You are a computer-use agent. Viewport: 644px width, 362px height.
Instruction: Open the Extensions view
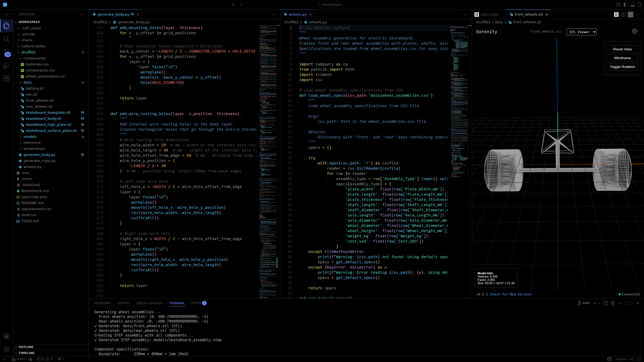click(x=7, y=79)
